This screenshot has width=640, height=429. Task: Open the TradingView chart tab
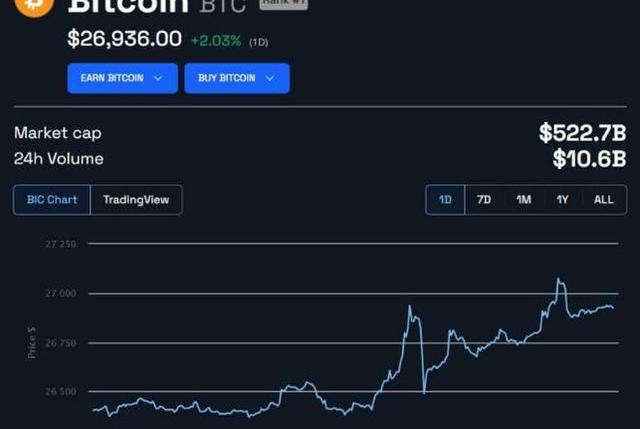136,200
